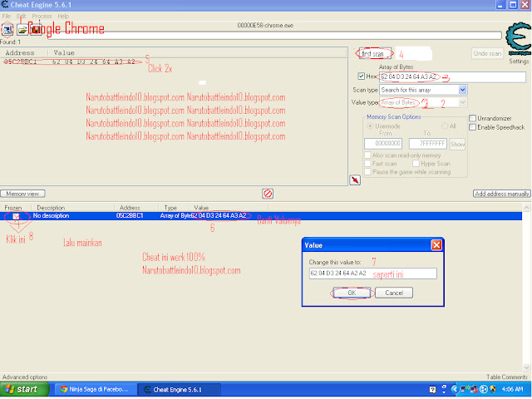Select the All radio button
Image resolution: width=532 pixels, height=399 pixels.
point(445,126)
